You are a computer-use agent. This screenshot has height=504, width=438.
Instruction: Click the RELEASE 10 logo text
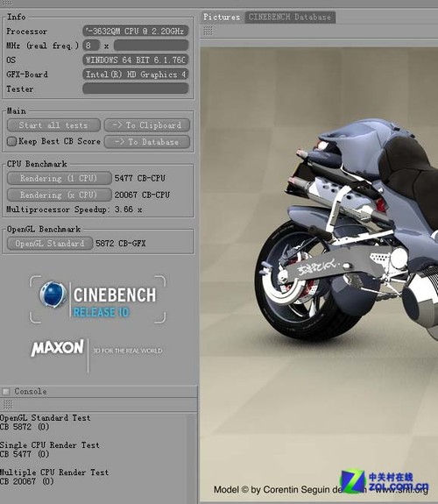(x=102, y=312)
